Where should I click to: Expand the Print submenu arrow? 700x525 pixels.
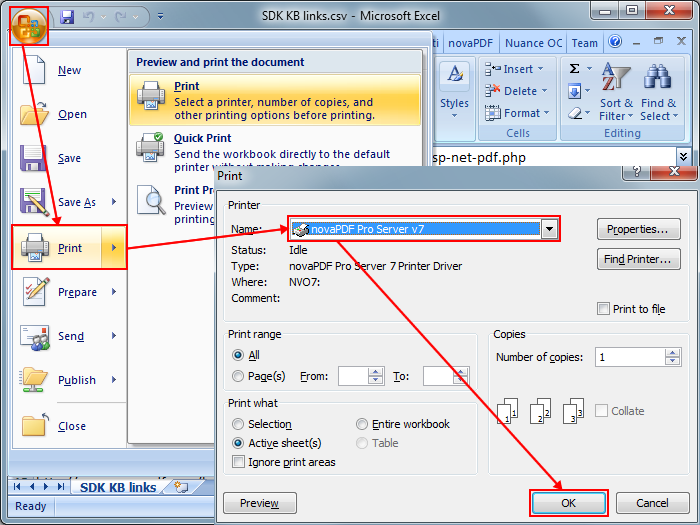pos(114,247)
